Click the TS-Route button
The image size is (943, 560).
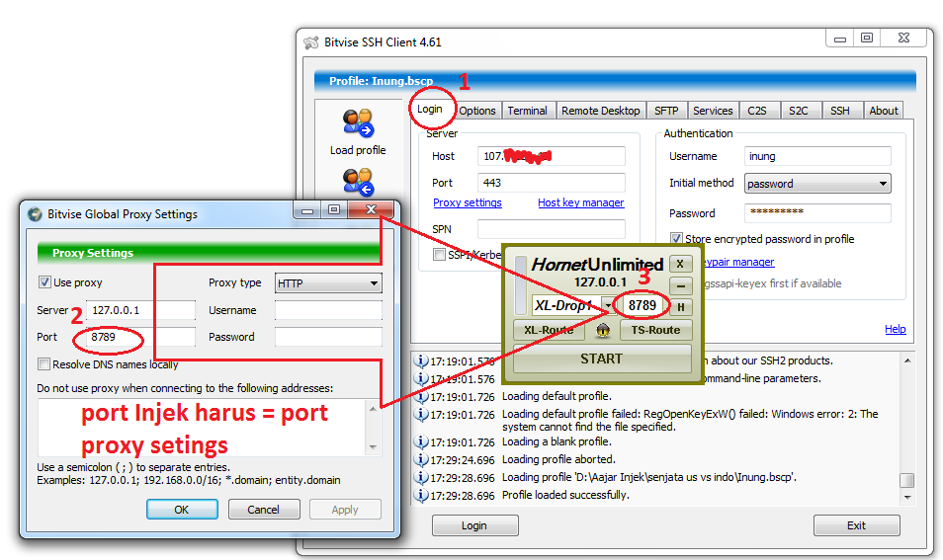click(655, 330)
